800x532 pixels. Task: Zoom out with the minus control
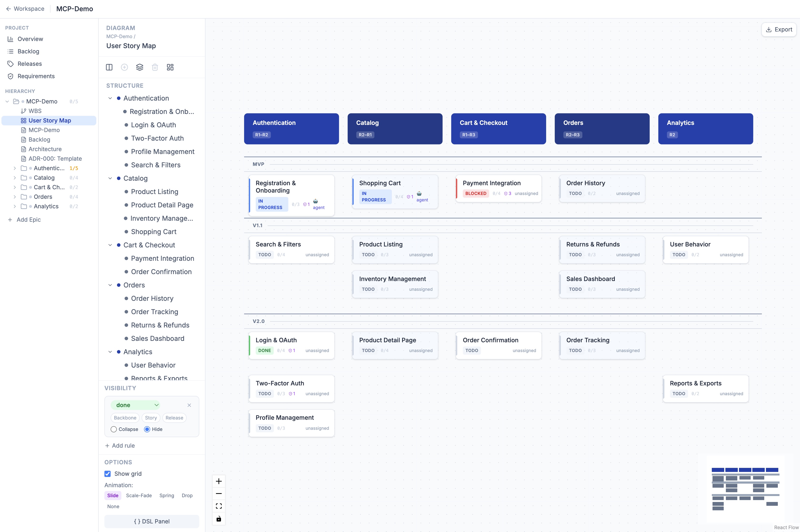(x=219, y=494)
